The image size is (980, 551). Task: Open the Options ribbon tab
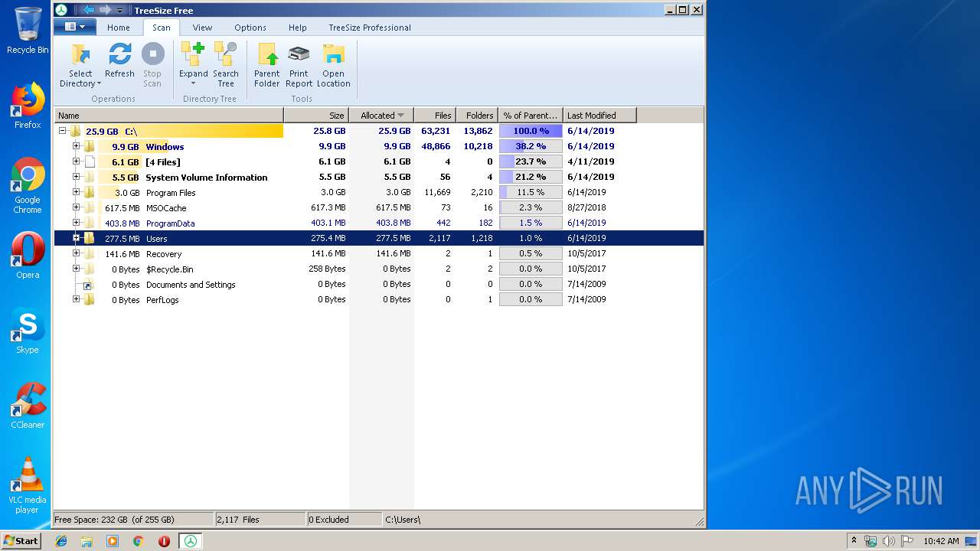tap(250, 28)
